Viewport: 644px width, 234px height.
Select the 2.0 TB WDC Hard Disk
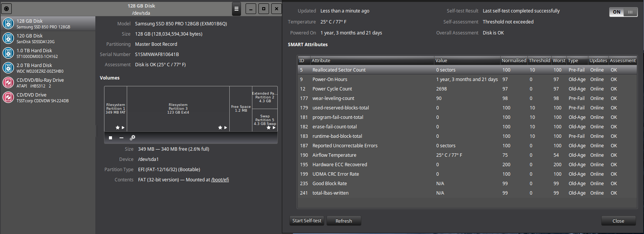coord(48,68)
